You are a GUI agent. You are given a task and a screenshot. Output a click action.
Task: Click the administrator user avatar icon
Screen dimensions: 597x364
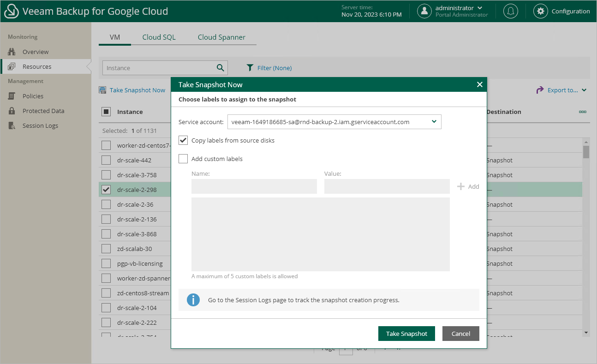click(424, 11)
